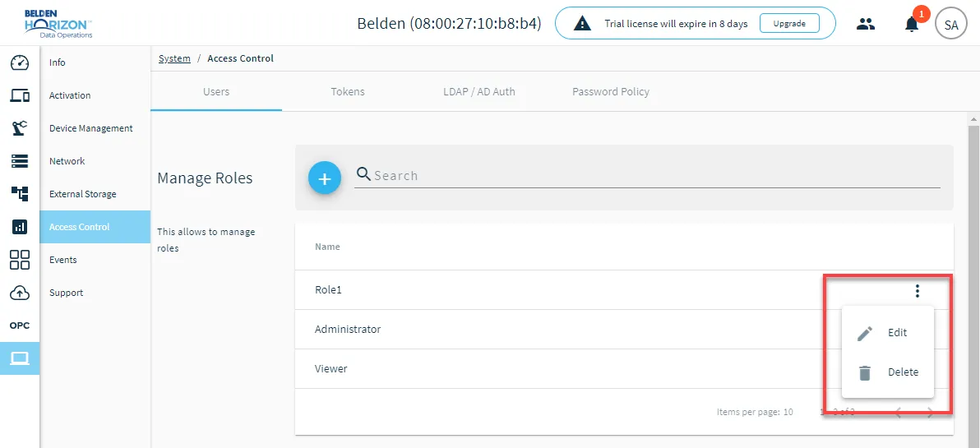Open the bar chart analytics icon
The image size is (980, 448).
click(x=20, y=227)
